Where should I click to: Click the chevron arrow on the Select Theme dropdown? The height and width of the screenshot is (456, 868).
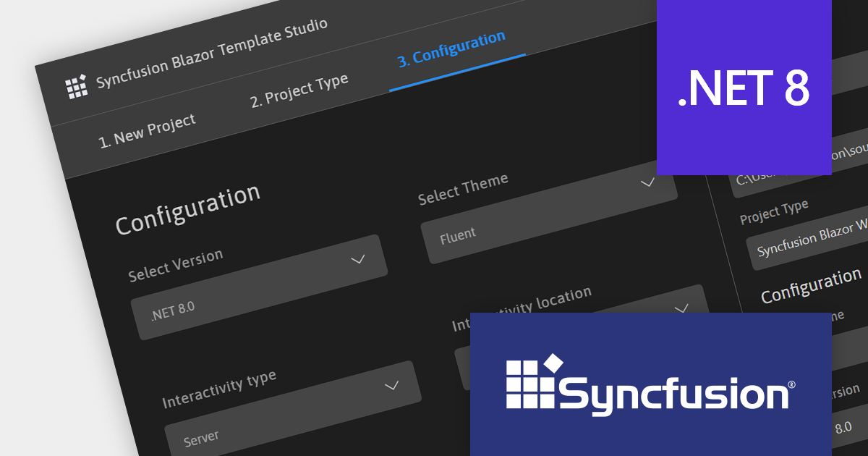647,183
